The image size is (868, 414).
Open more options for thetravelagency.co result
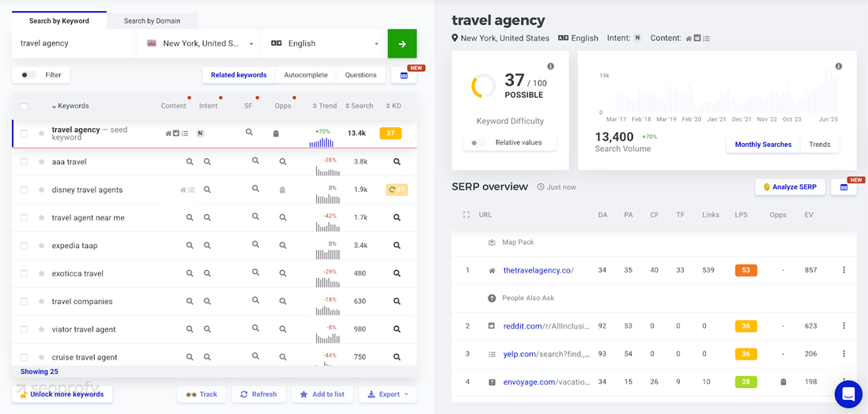(x=843, y=270)
